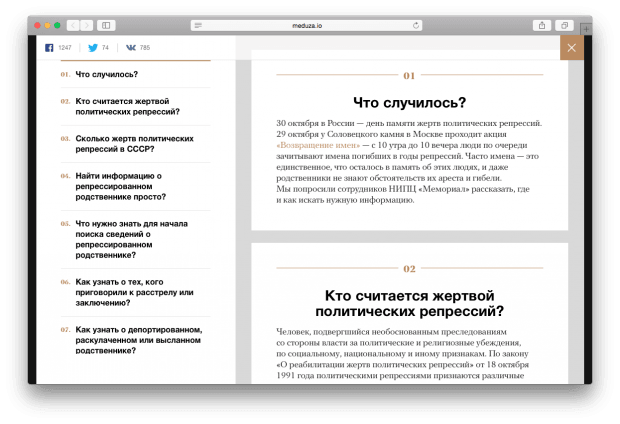Toggle Reader view icon in address bar
Screen dimensions: 620x424
[198, 24]
